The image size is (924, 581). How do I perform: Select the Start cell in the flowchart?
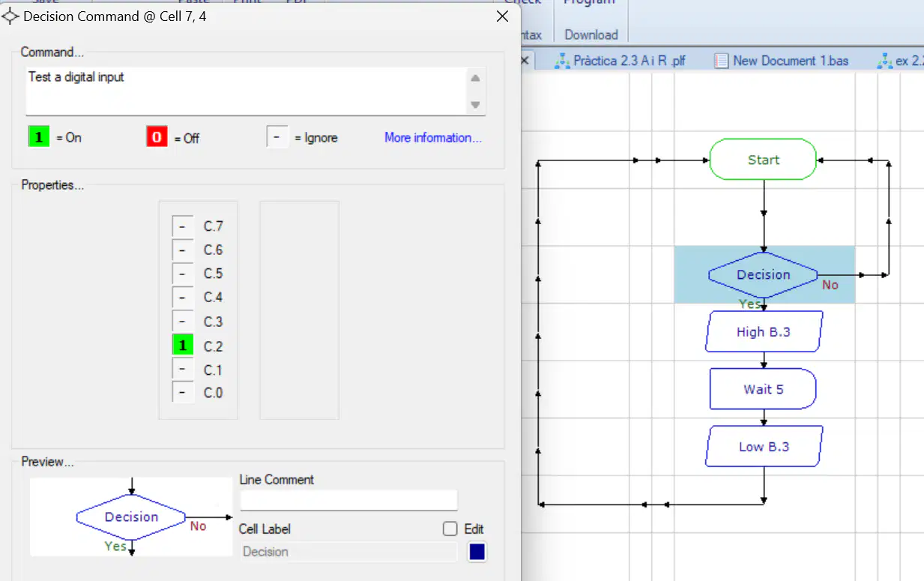(x=763, y=160)
